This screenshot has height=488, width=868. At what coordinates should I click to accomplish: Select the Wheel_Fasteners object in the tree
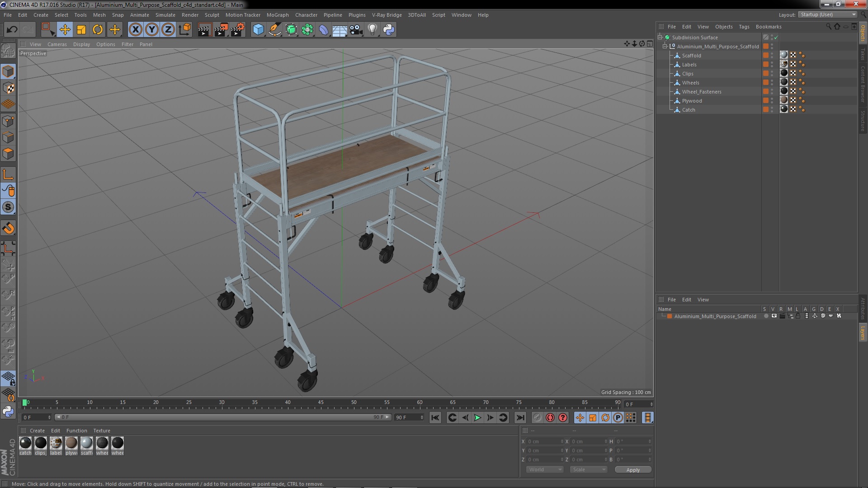(702, 92)
